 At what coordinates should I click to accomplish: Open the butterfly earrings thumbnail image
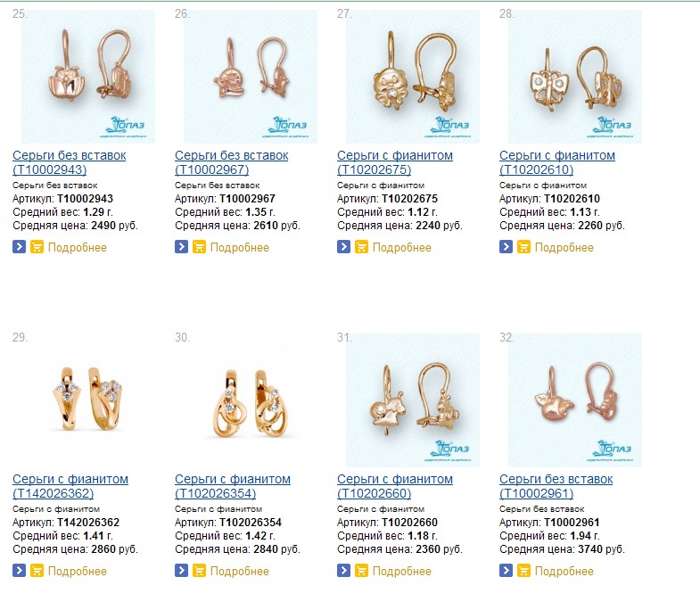(575, 77)
